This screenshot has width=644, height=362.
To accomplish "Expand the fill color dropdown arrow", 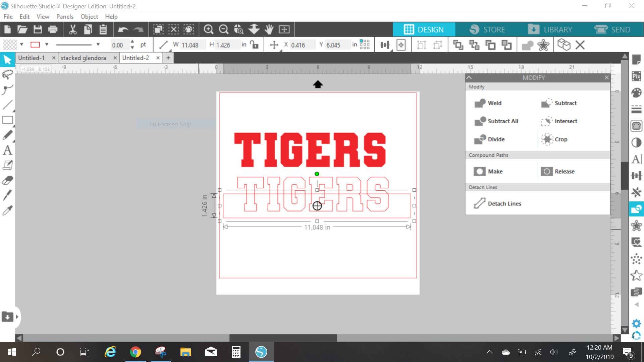I will (21, 44).
